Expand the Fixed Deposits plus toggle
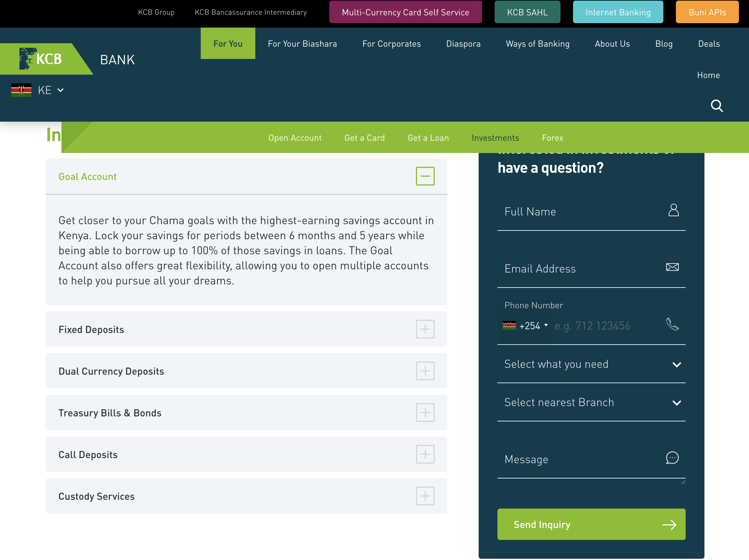This screenshot has height=560, width=749. click(x=425, y=329)
